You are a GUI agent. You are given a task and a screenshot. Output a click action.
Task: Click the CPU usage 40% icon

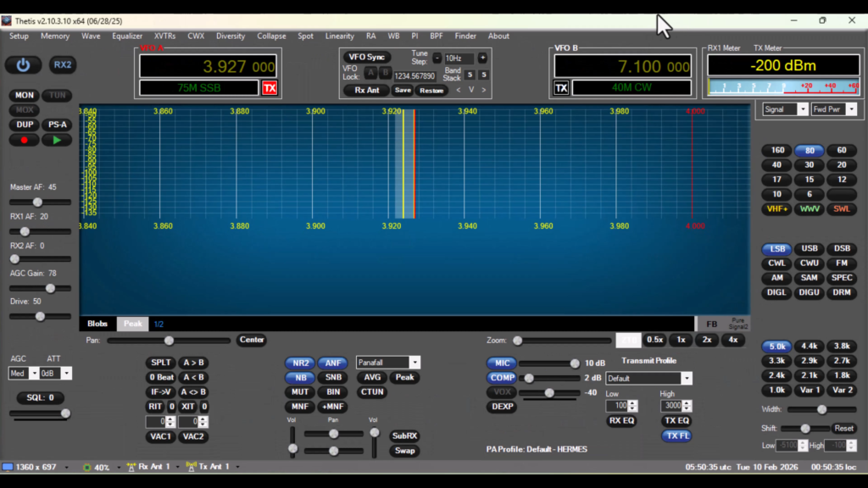coord(86,467)
